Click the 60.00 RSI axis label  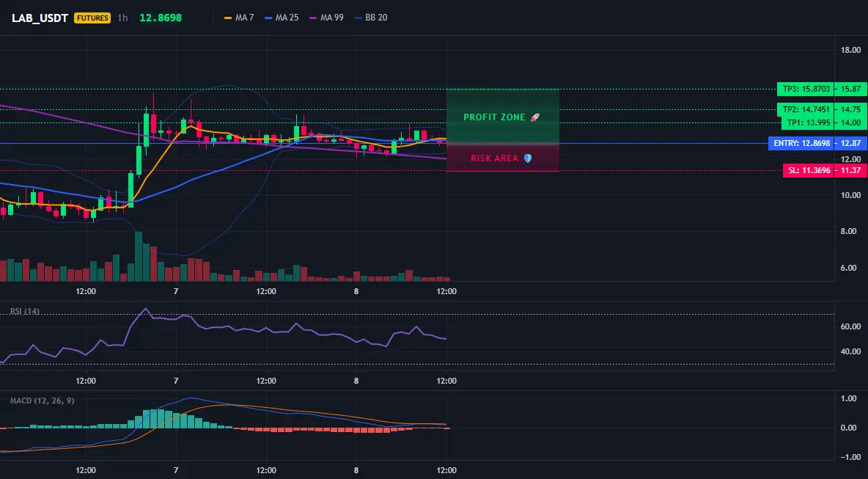(x=851, y=326)
